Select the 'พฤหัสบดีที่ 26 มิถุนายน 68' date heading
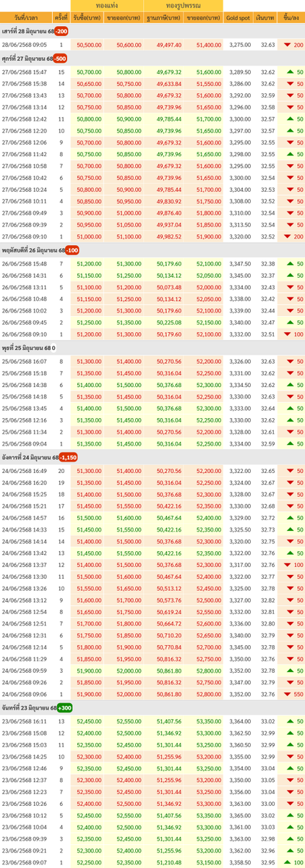 pos(33,250)
